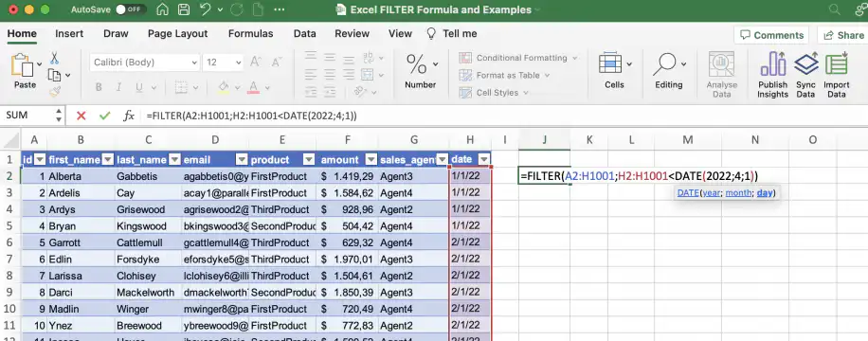
Task: Click the Merge & Centre icon
Action: (368, 75)
